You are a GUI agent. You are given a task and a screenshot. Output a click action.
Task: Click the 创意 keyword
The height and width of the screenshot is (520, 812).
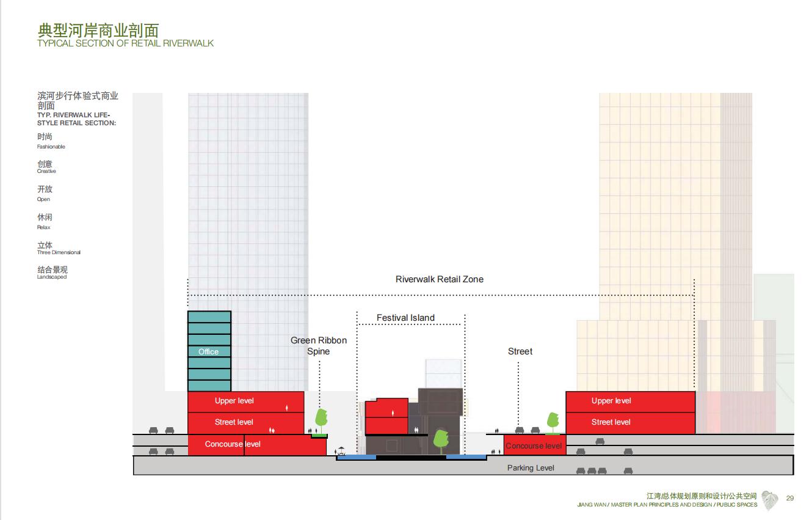click(45, 164)
